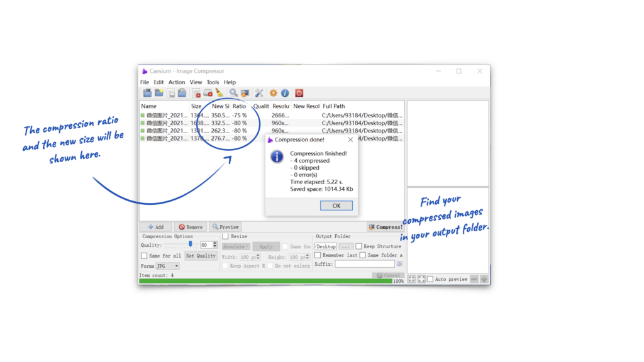Click the broom Clear list icon
644x362 pixels.
[x=219, y=93]
